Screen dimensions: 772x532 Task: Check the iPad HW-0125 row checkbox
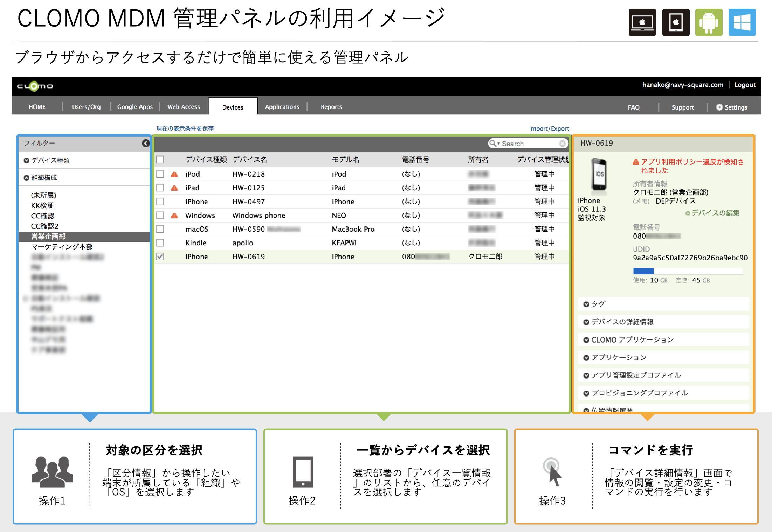point(160,188)
